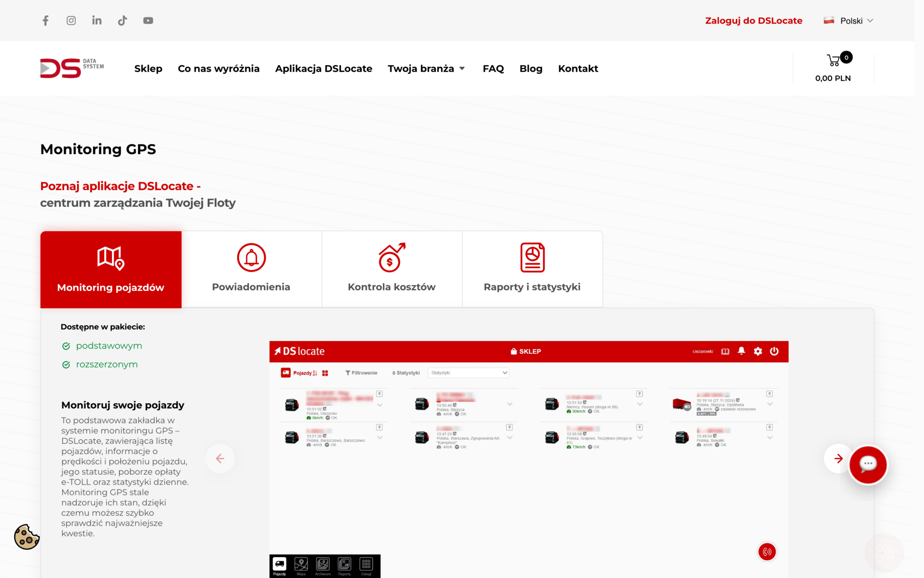This screenshot has width=924, height=578.
Task: Open the Polski language dropdown
Action: pyautogui.click(x=849, y=21)
